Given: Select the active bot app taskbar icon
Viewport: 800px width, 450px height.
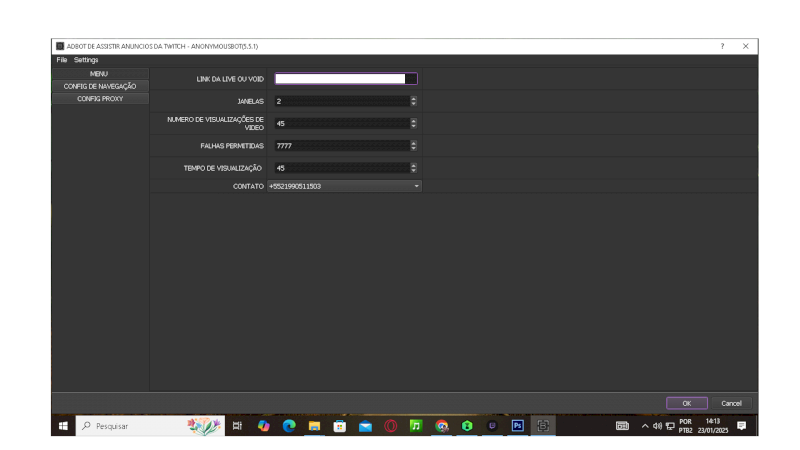Looking at the screenshot, I should [x=543, y=426].
